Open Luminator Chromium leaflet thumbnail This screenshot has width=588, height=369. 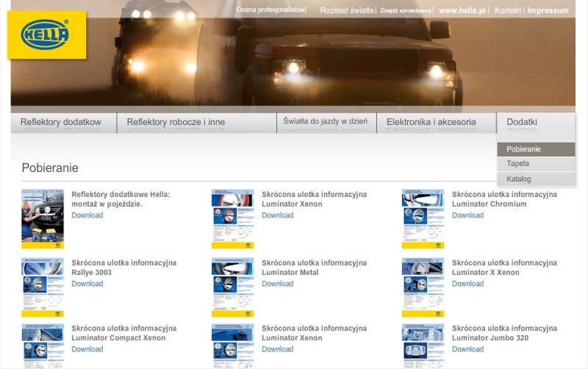tap(423, 219)
